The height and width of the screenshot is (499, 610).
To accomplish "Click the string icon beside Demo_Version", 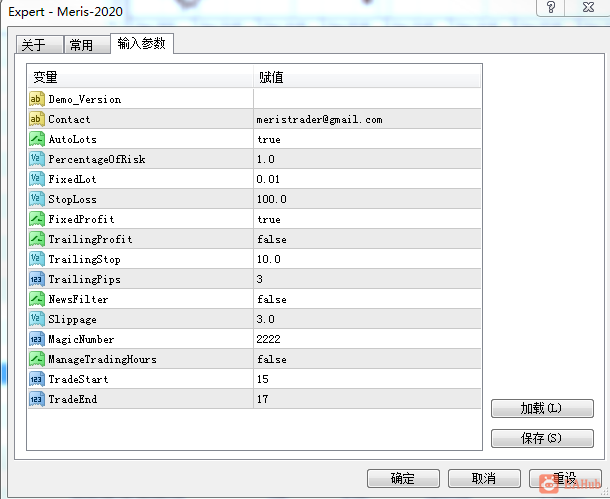I will pyautogui.click(x=37, y=99).
